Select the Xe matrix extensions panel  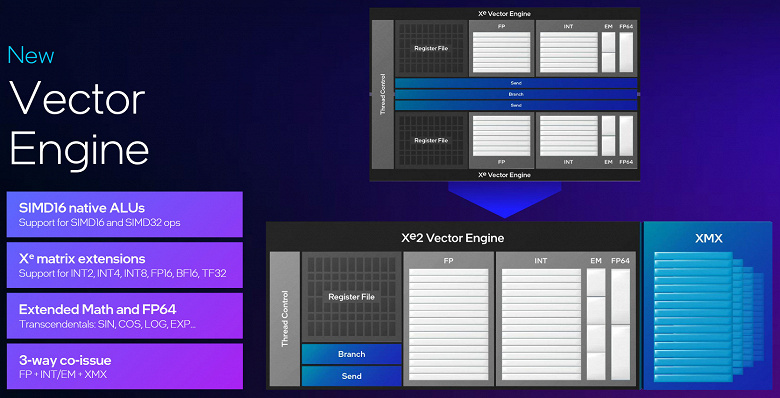coord(124,265)
